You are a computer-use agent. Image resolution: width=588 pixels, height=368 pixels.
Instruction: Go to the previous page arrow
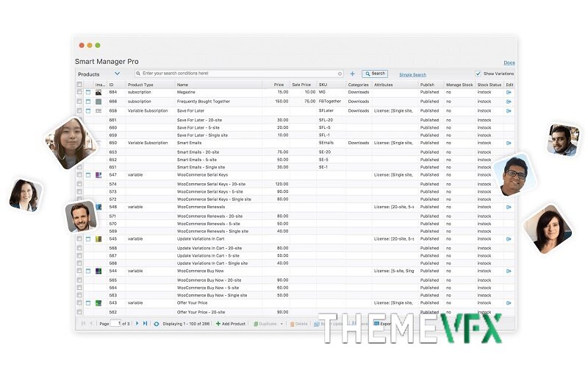pos(91,323)
